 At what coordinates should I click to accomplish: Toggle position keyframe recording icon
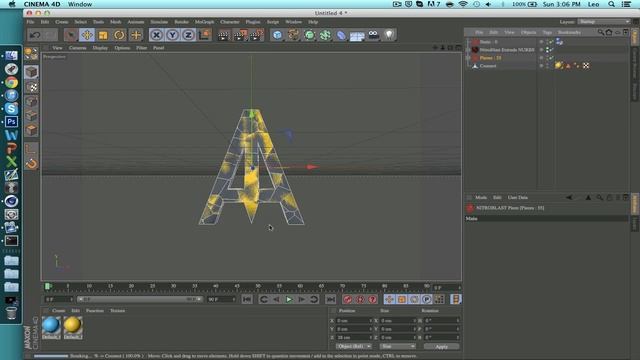pos(389,299)
